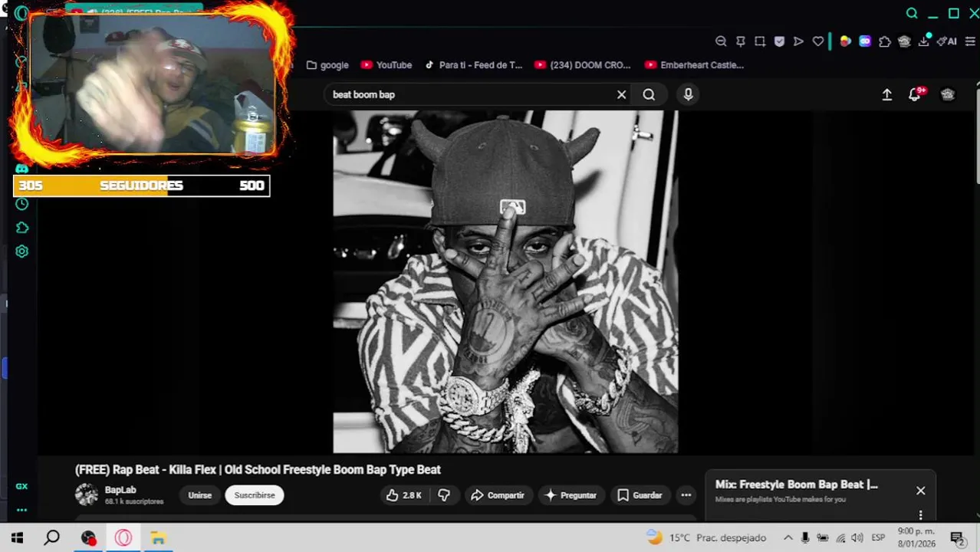Open File Explorer from taskbar
The height and width of the screenshot is (552, 980).
(158, 537)
